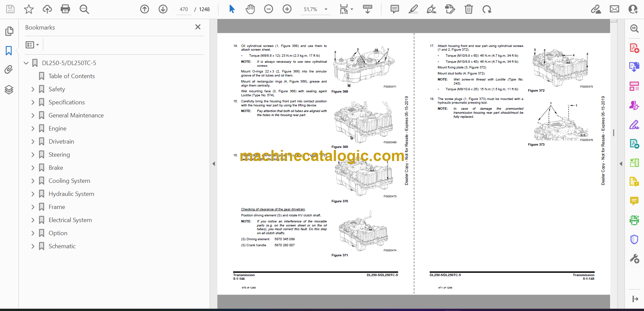Expand the Safety bookmark
Image resolution: width=644 pixels, height=311 pixels.
[x=33, y=89]
